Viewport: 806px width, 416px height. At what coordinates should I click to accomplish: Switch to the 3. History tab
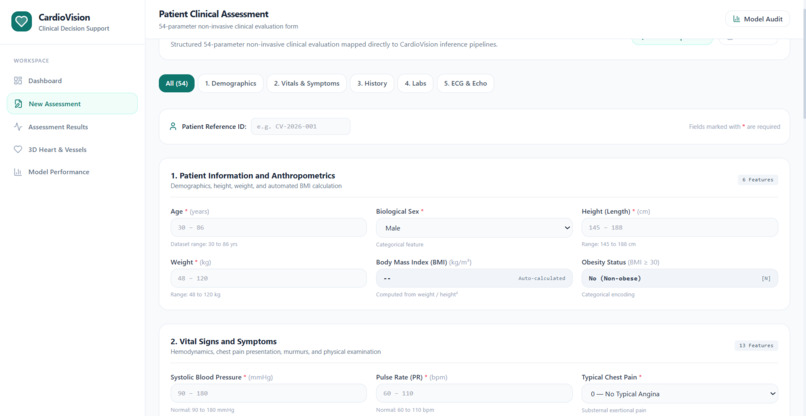[372, 83]
